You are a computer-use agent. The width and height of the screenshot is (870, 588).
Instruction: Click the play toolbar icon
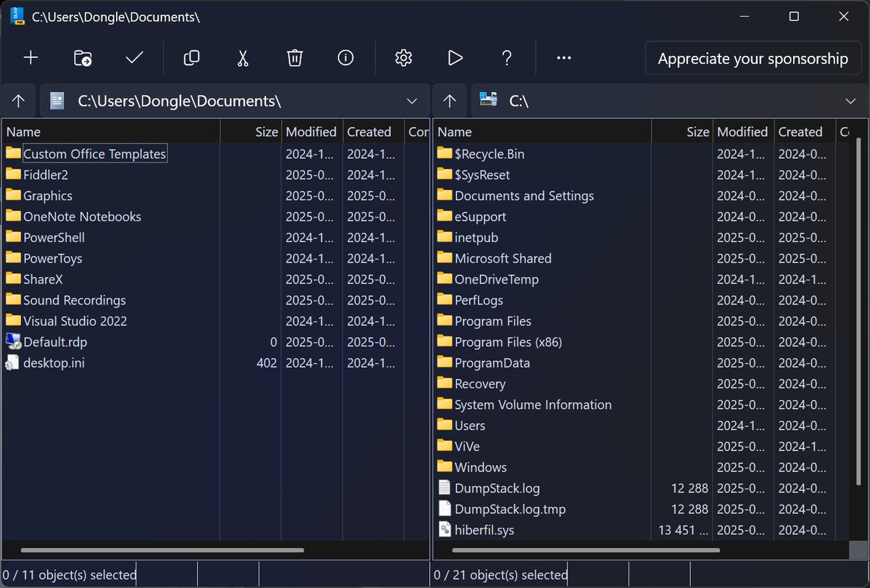pos(455,58)
